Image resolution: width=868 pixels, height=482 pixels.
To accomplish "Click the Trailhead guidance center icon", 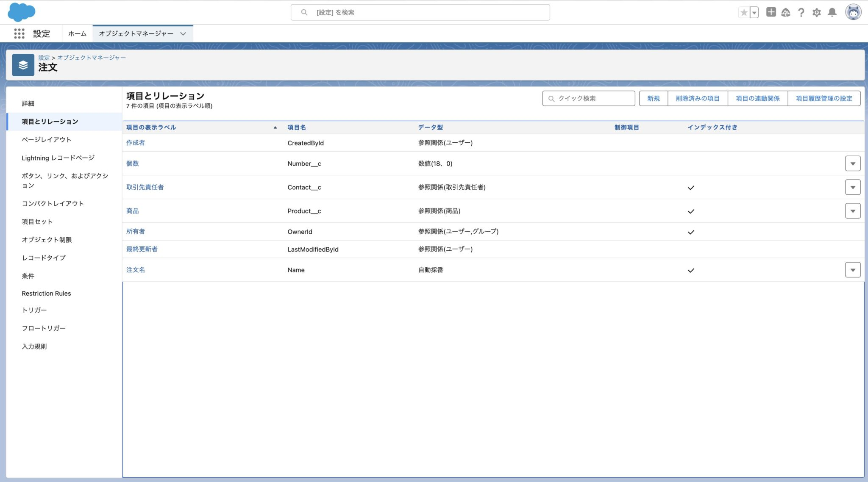I will click(x=786, y=12).
